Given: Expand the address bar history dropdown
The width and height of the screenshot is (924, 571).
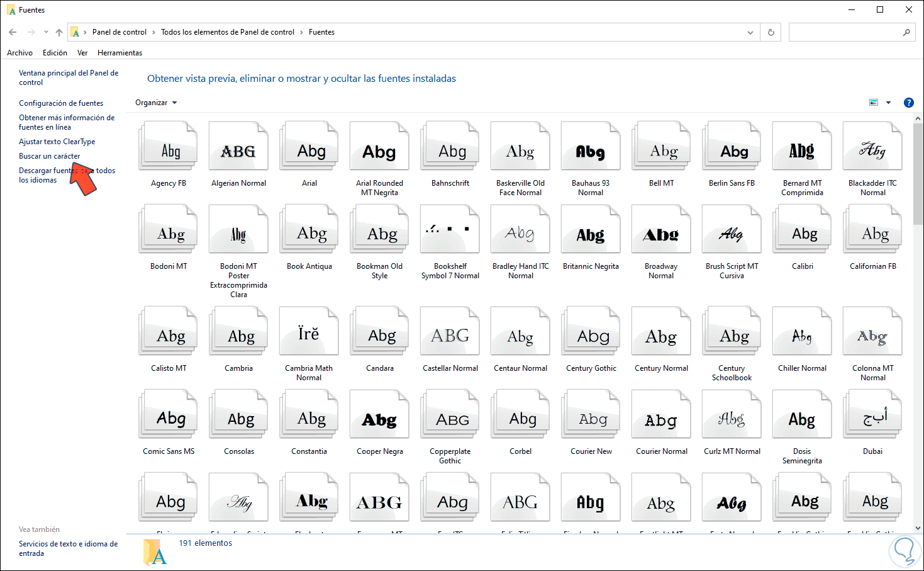Looking at the screenshot, I should click(750, 32).
